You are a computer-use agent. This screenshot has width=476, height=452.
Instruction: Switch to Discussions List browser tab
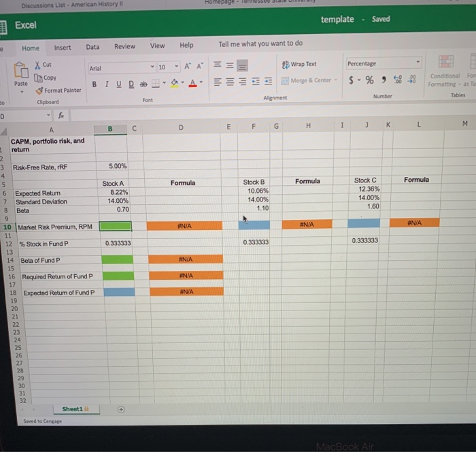[x=72, y=5]
